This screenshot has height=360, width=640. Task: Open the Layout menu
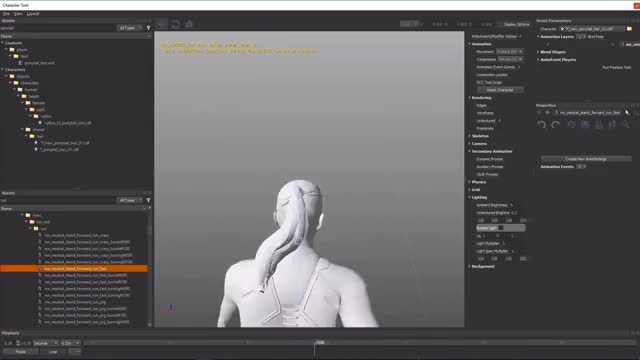[x=33, y=14]
